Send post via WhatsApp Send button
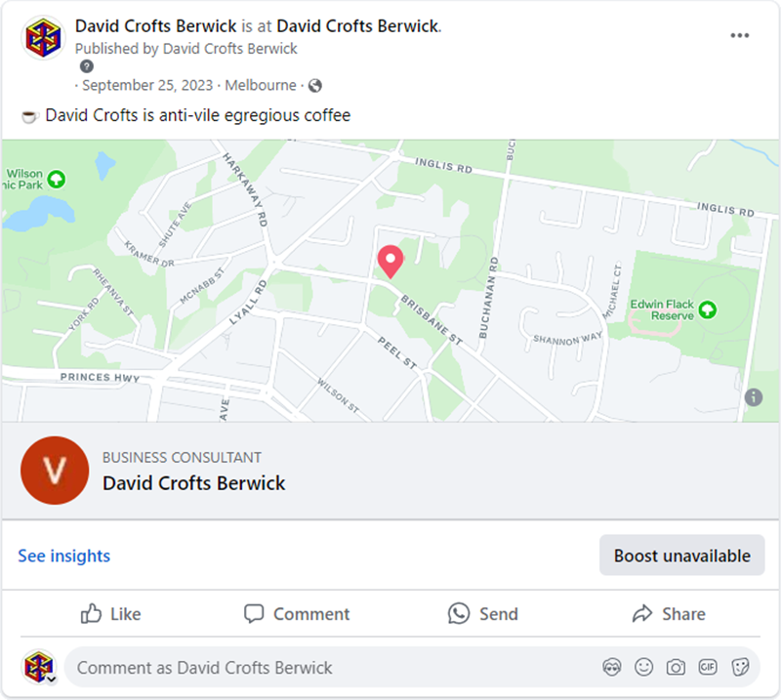This screenshot has width=781, height=700. point(482,614)
